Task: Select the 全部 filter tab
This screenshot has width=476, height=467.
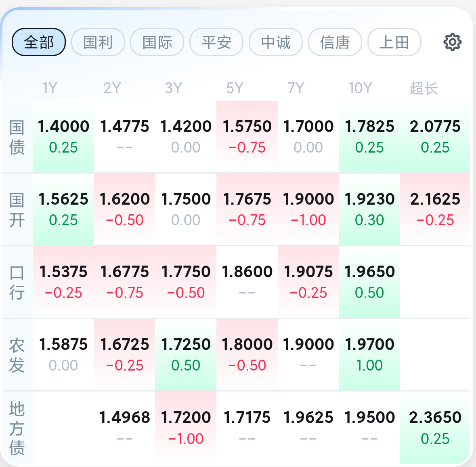Action: (39, 42)
